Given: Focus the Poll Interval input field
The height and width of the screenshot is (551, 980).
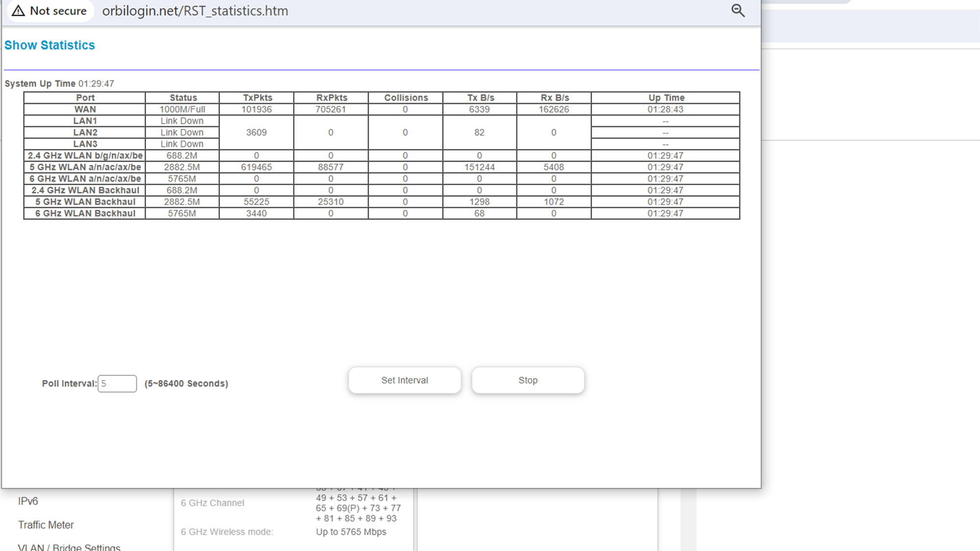Looking at the screenshot, I should click(117, 383).
